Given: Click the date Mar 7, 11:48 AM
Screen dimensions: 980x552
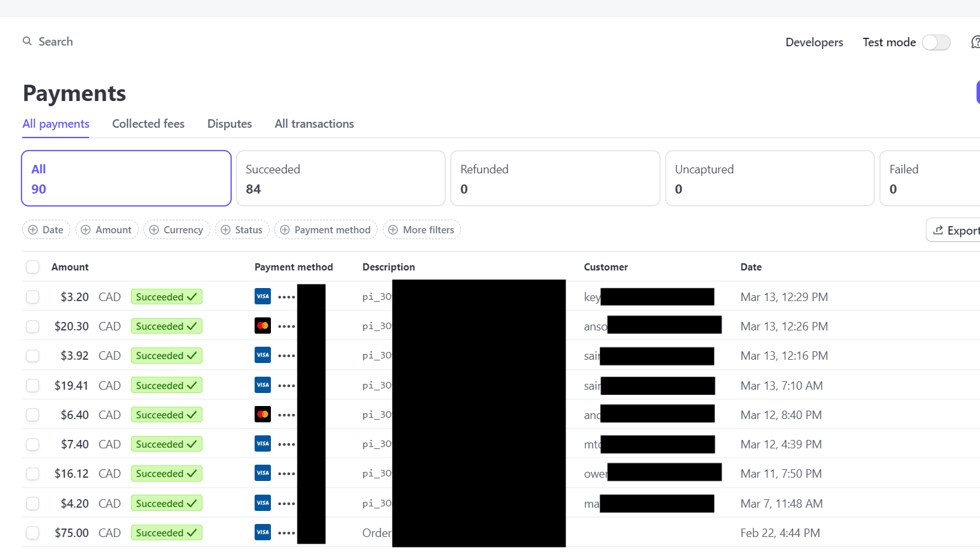Looking at the screenshot, I should [781, 504].
